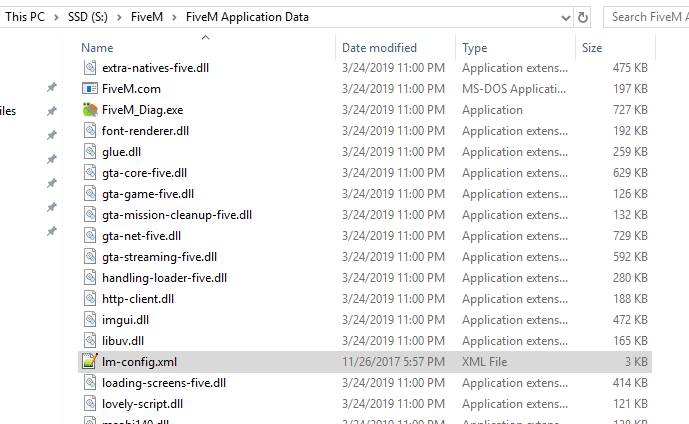Select gta-streaming-five.dll file name
This screenshot has height=424, width=689.
pyautogui.click(x=160, y=257)
